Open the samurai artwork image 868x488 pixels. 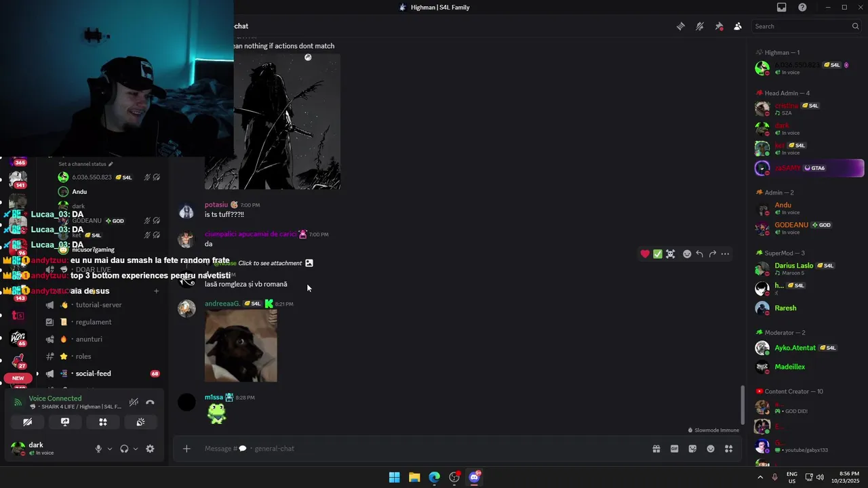pos(287,121)
